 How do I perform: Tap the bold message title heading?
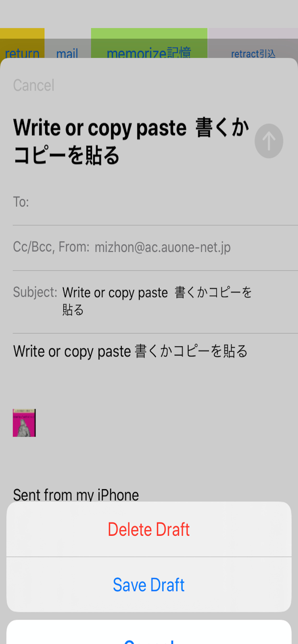point(131,141)
